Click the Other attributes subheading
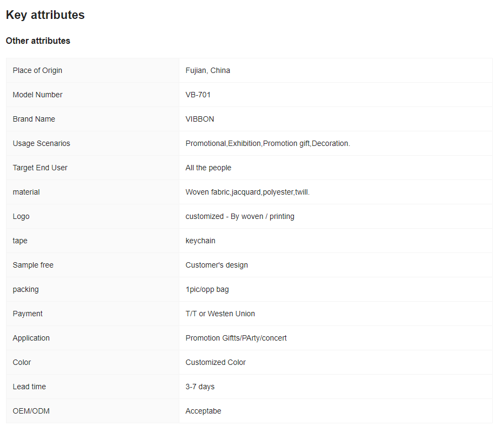The image size is (504, 426). [38, 41]
